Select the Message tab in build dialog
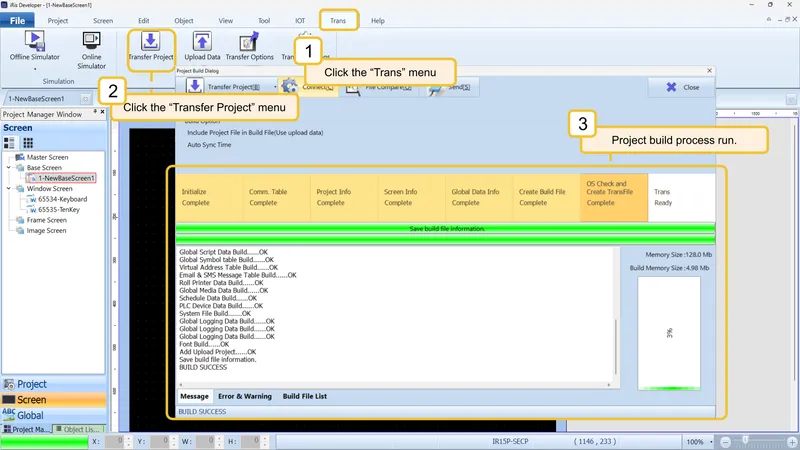This screenshot has height=450, width=800. tap(194, 396)
